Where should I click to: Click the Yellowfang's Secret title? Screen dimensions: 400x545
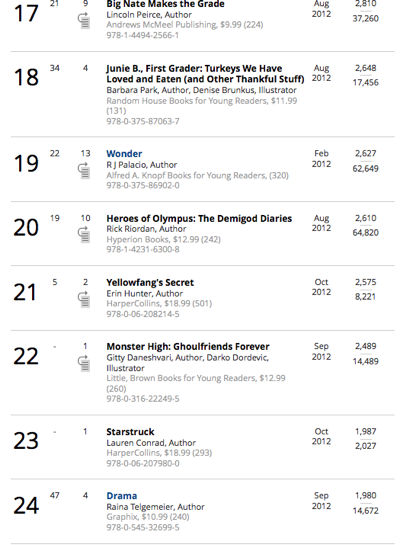(x=150, y=282)
